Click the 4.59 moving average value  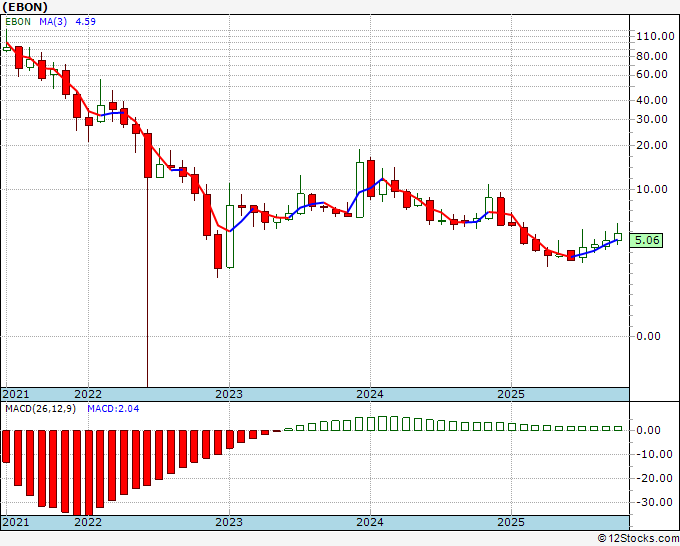[x=85, y=22]
